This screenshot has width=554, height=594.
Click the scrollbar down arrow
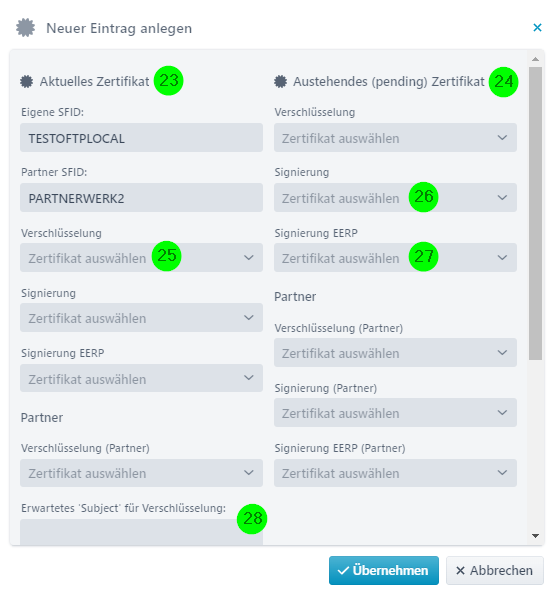[535, 536]
